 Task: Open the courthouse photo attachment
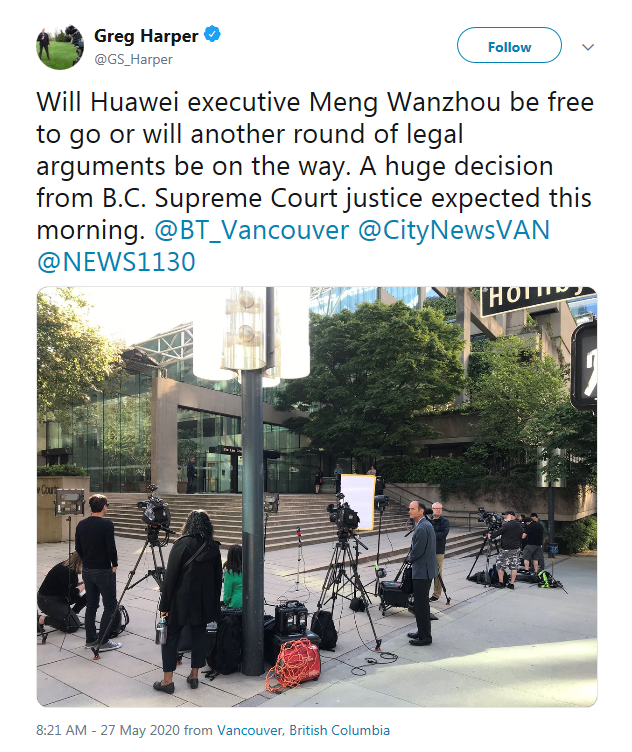pyautogui.click(x=317, y=496)
